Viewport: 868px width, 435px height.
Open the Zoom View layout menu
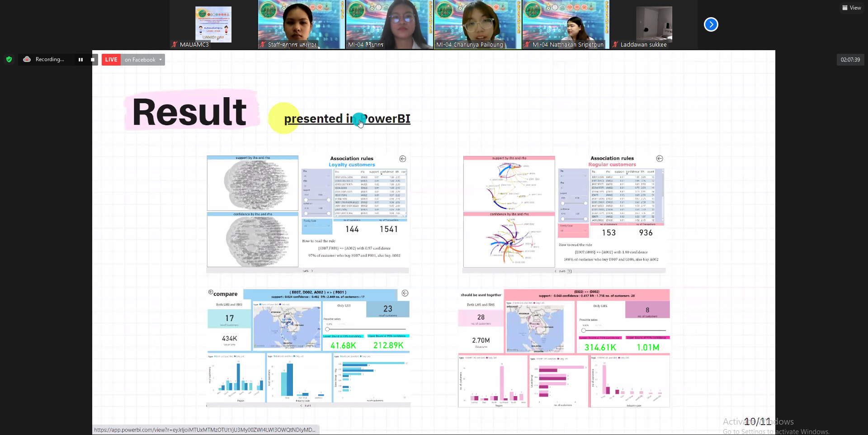pos(851,8)
